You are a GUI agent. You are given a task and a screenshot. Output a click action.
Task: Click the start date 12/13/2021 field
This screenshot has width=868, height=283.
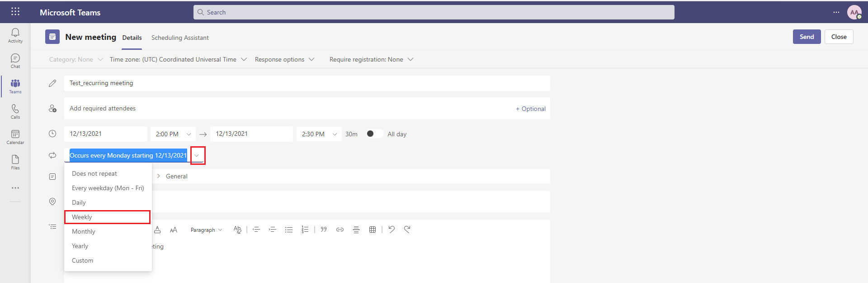(105, 134)
